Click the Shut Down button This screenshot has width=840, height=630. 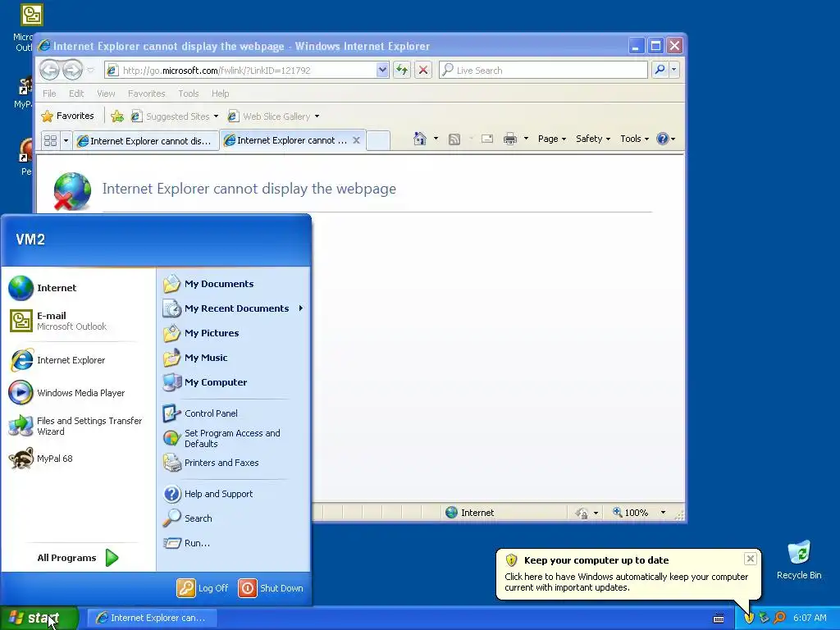click(x=271, y=588)
